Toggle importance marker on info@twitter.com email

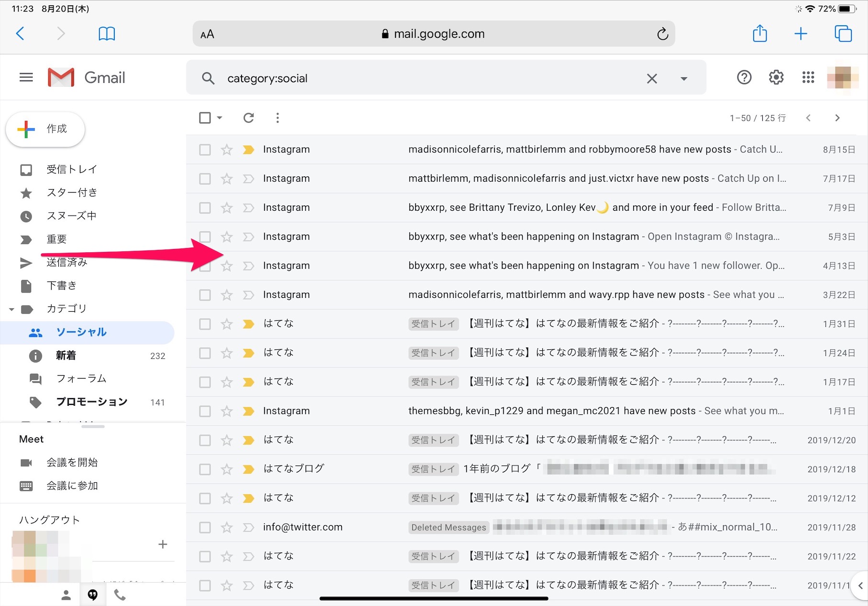[248, 528]
